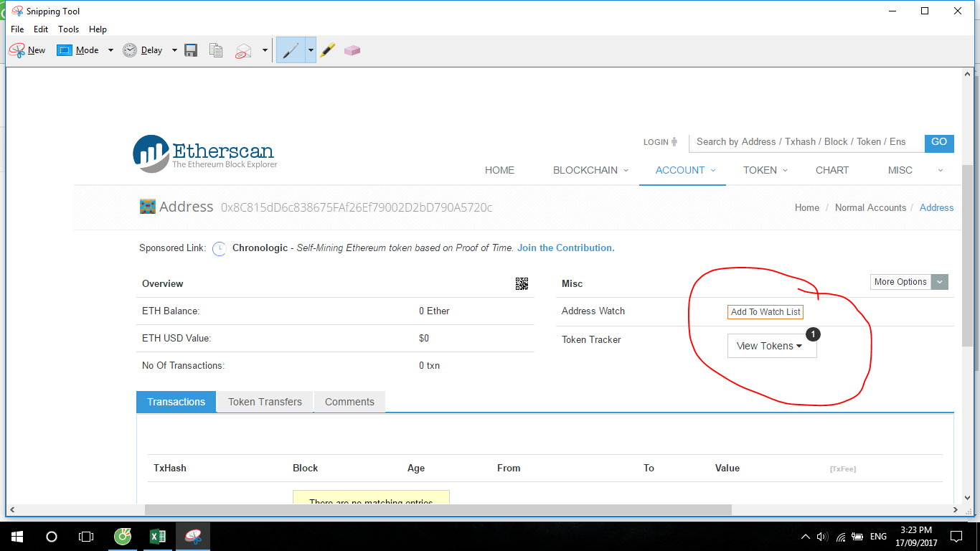Screen dimensions: 980x551
Task: Open the Windows Start menu
Action: 17,536
